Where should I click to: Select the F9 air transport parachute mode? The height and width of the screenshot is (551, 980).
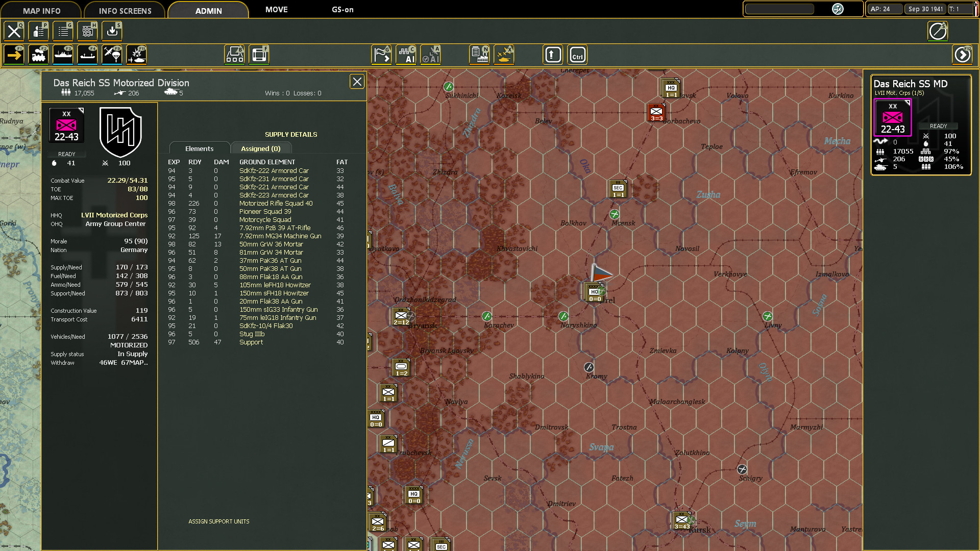112,55
